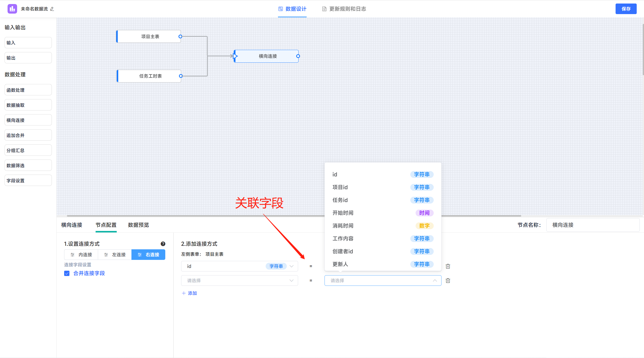Image resolution: width=644 pixels, height=358 pixels.
Task: Click the 左连接 option icon
Action: tap(106, 255)
